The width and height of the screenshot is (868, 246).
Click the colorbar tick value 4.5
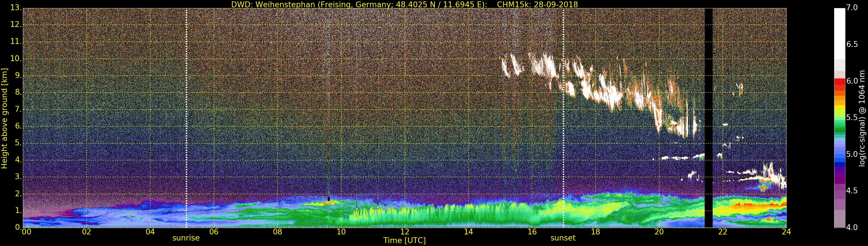852,191
